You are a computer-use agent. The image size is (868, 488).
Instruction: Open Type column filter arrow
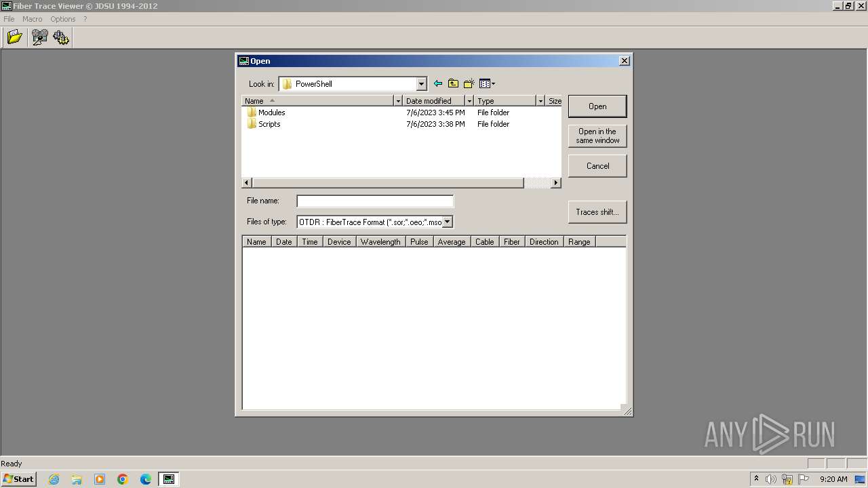coord(540,101)
